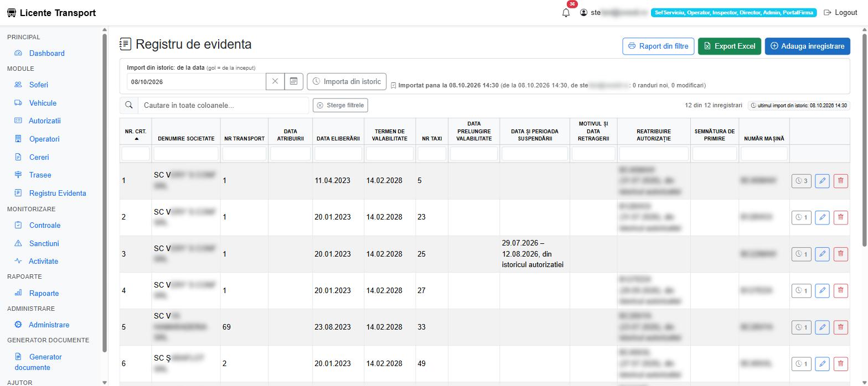Click the Denumire Societate filter box

coord(186,154)
